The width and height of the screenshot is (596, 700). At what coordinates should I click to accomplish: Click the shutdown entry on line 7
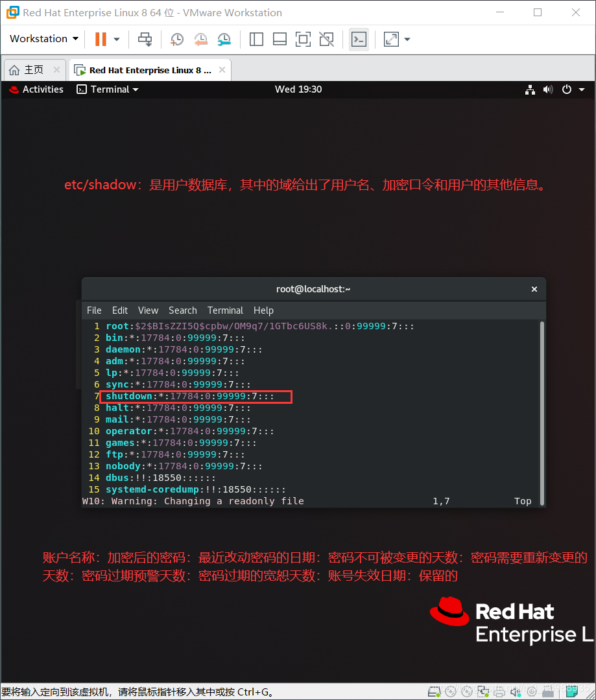pyautogui.click(x=190, y=396)
